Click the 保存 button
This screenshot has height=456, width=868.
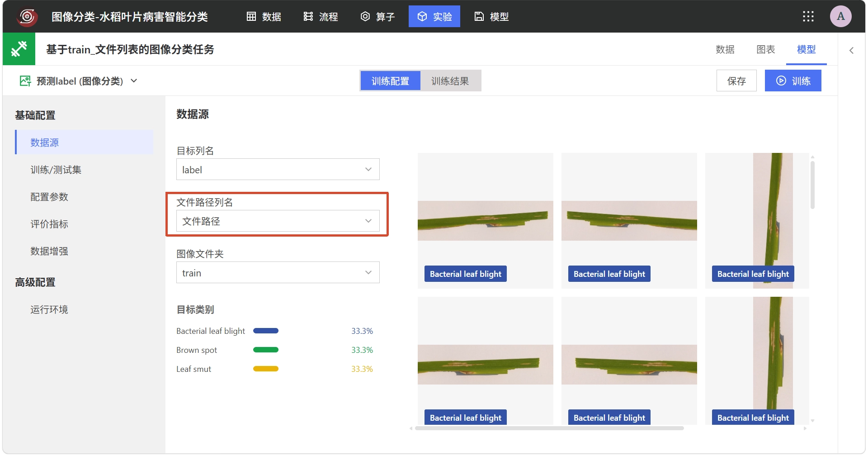click(736, 81)
